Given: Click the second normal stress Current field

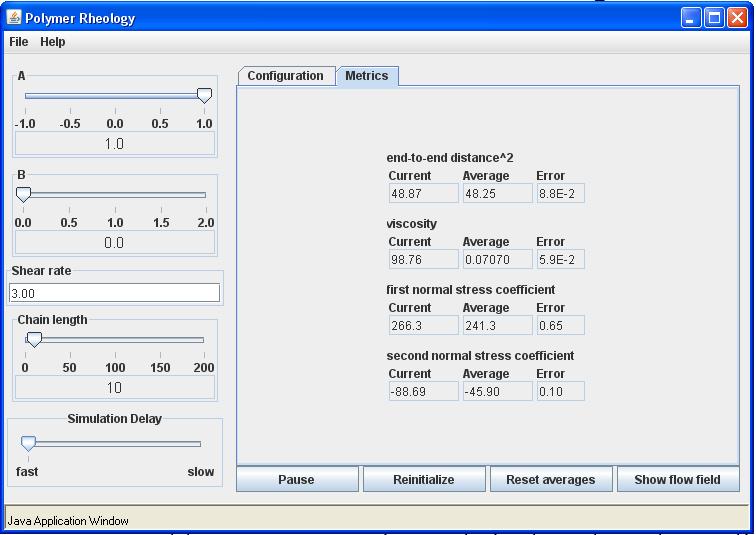Looking at the screenshot, I should 423,391.
